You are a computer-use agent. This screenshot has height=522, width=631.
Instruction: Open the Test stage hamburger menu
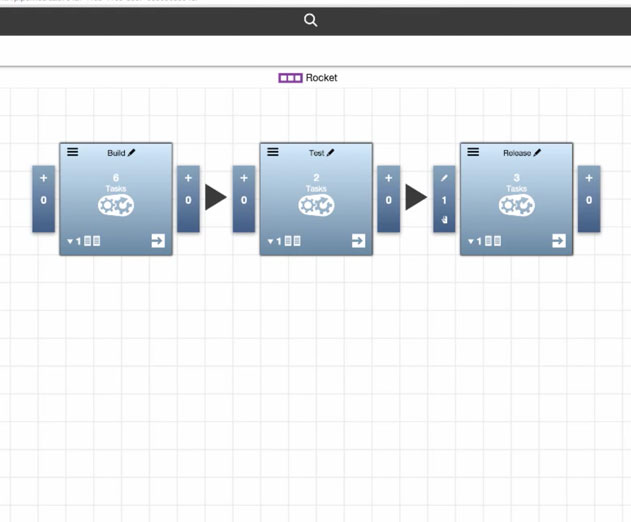(x=273, y=152)
